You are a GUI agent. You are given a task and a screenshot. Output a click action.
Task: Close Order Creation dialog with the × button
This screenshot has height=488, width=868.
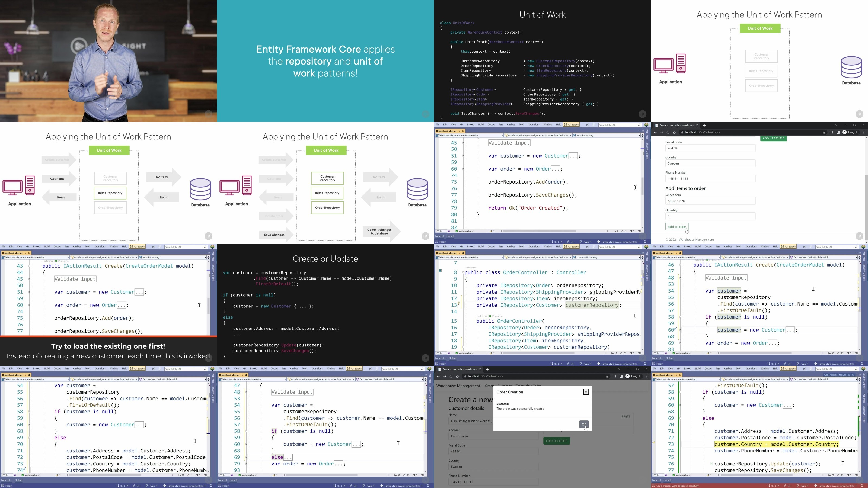coord(586,392)
